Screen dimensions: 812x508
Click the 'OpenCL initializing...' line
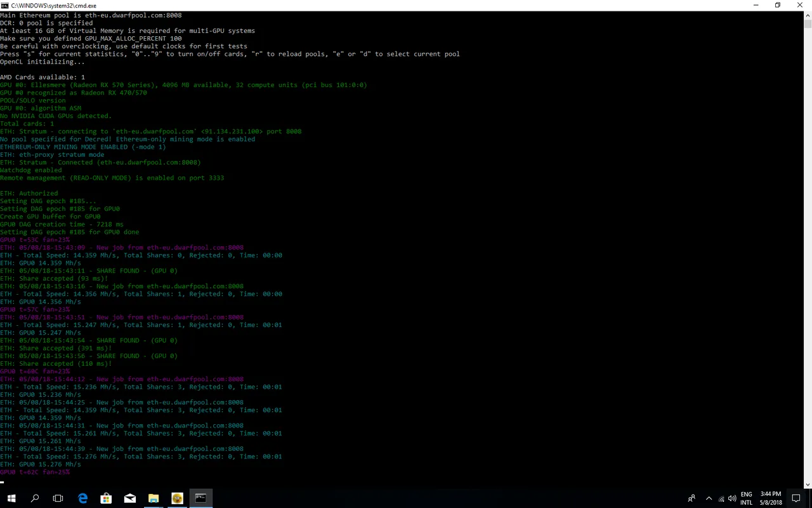click(x=43, y=62)
